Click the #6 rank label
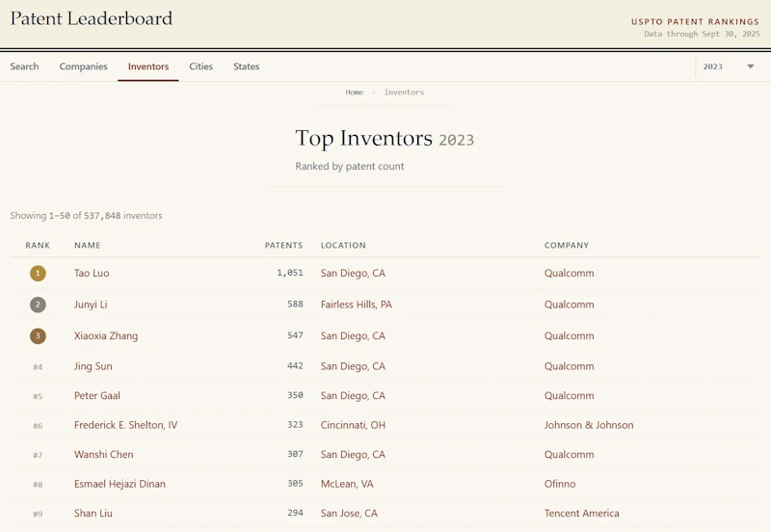771x532 pixels. point(38,426)
